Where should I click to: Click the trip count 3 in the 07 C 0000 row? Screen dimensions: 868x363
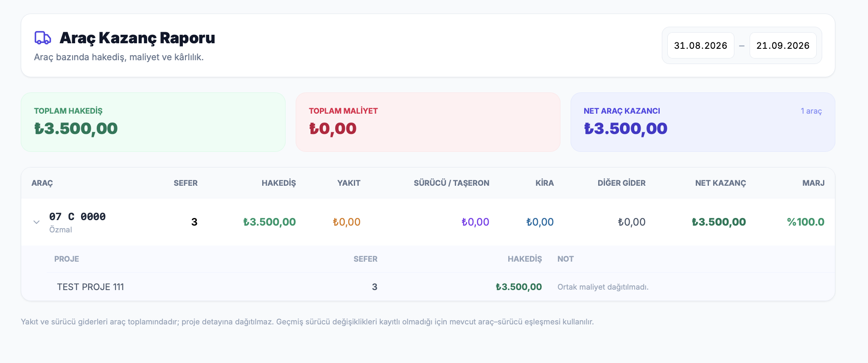pos(194,222)
